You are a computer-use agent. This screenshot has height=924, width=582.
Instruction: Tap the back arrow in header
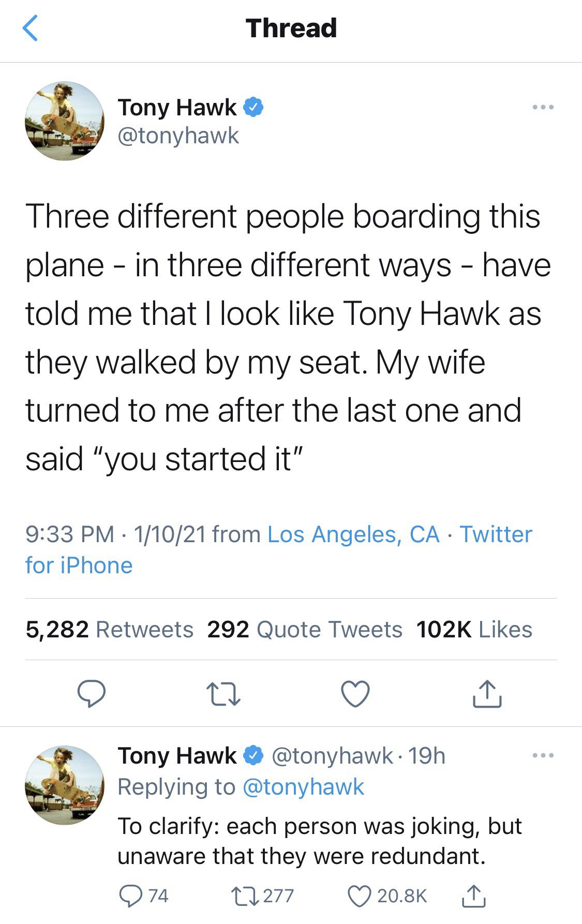tap(31, 28)
